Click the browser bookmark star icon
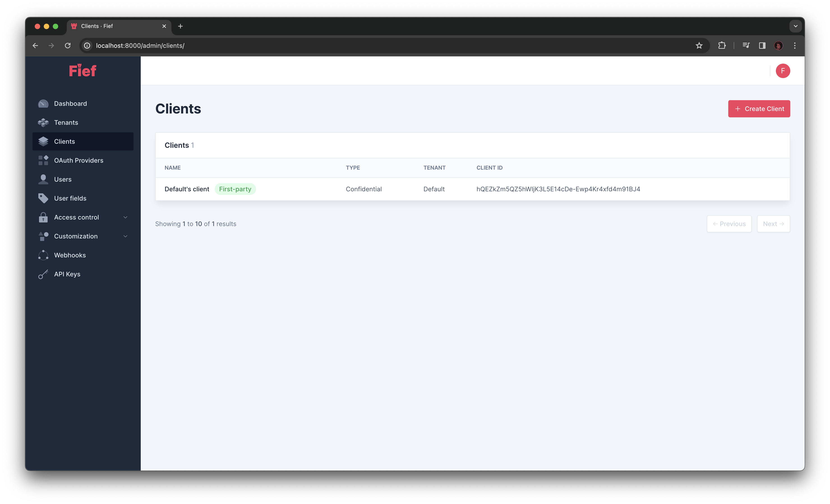The height and width of the screenshot is (504, 830). [x=700, y=45]
